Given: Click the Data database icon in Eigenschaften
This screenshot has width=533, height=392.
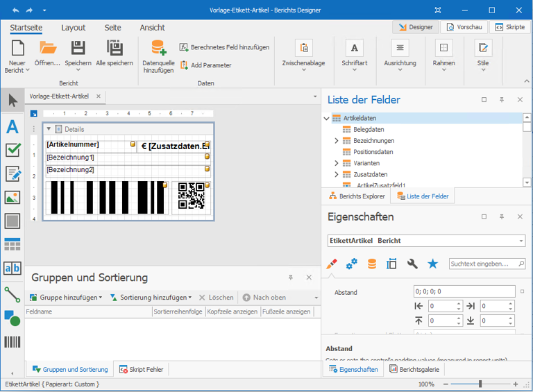Looking at the screenshot, I should (372, 264).
